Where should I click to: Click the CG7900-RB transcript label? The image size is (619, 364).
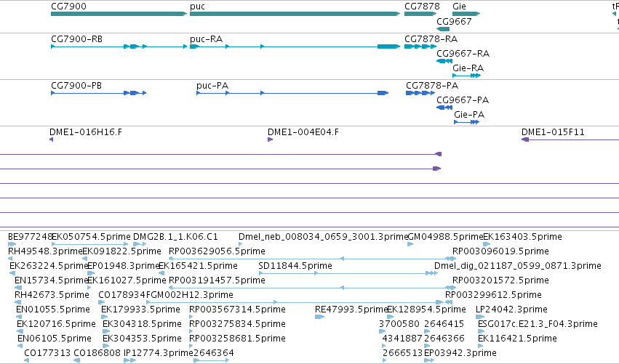coord(76,39)
